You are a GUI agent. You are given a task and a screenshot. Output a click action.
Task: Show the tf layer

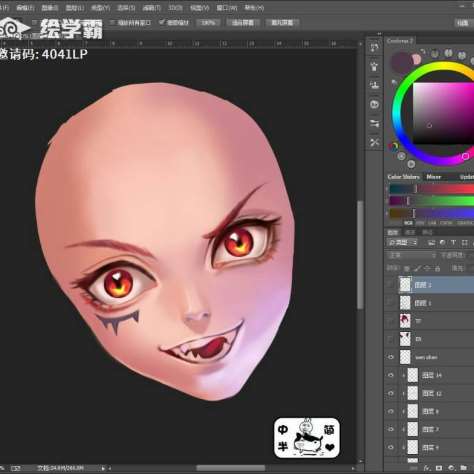pyautogui.click(x=390, y=321)
